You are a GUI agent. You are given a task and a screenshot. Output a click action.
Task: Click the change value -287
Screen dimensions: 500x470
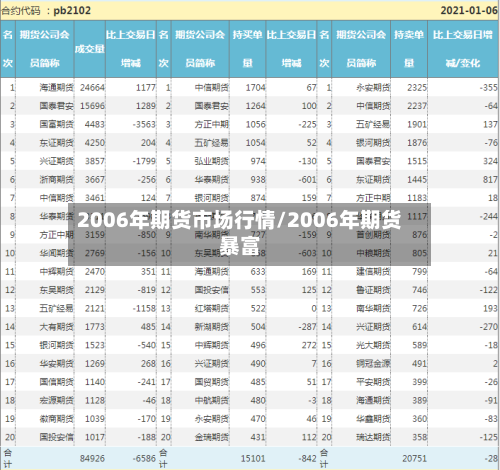tap(307, 327)
